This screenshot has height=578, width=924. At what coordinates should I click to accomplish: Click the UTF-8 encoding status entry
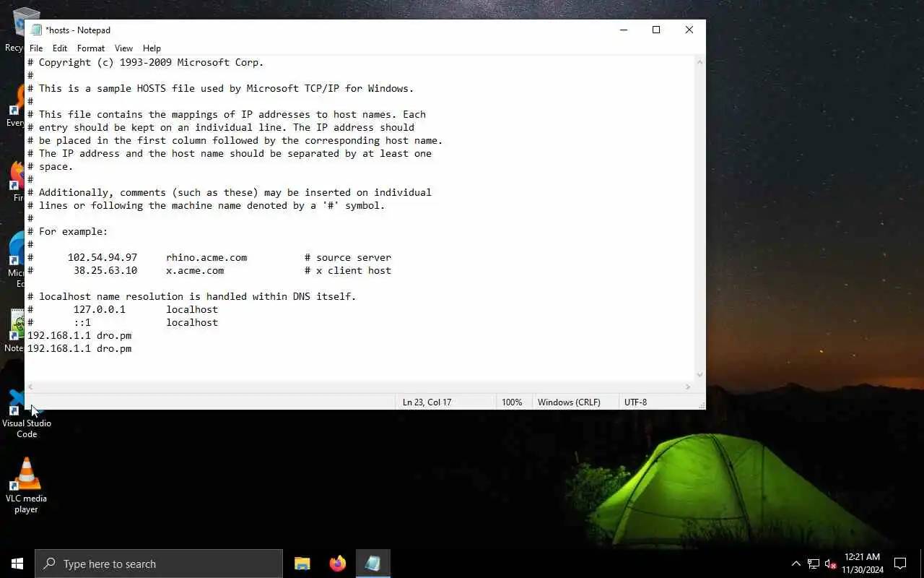coord(636,402)
